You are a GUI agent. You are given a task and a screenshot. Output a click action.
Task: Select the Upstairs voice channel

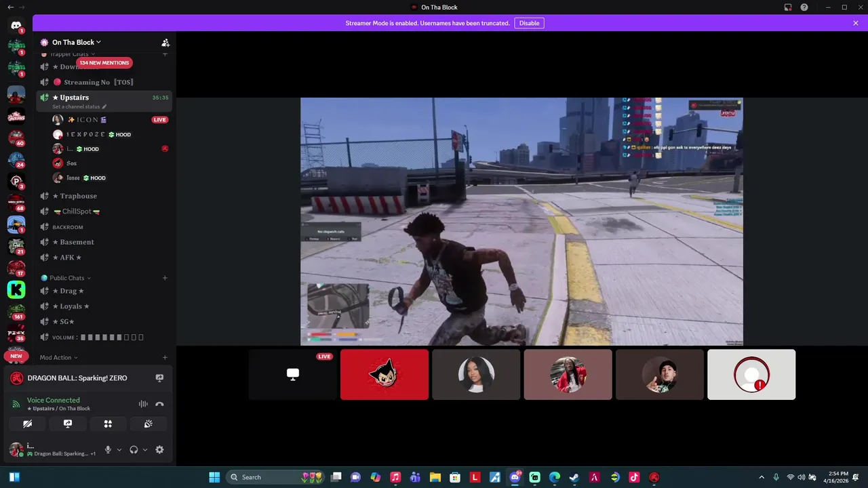tap(104, 101)
